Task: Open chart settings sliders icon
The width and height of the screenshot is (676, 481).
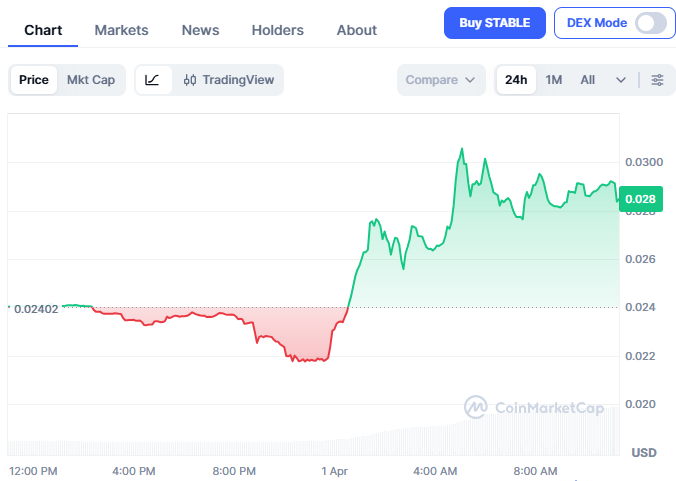Action: pyautogui.click(x=657, y=80)
